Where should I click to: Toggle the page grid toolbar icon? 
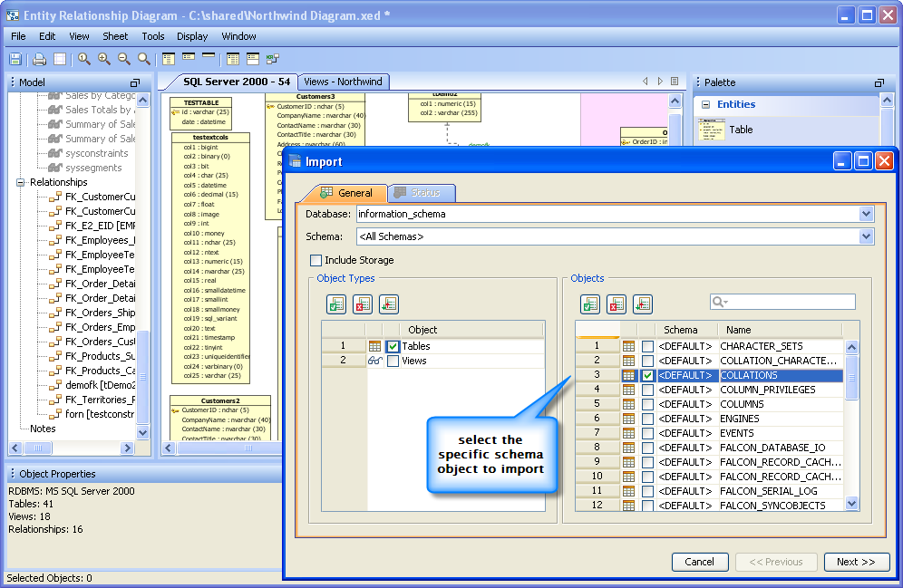(59, 59)
